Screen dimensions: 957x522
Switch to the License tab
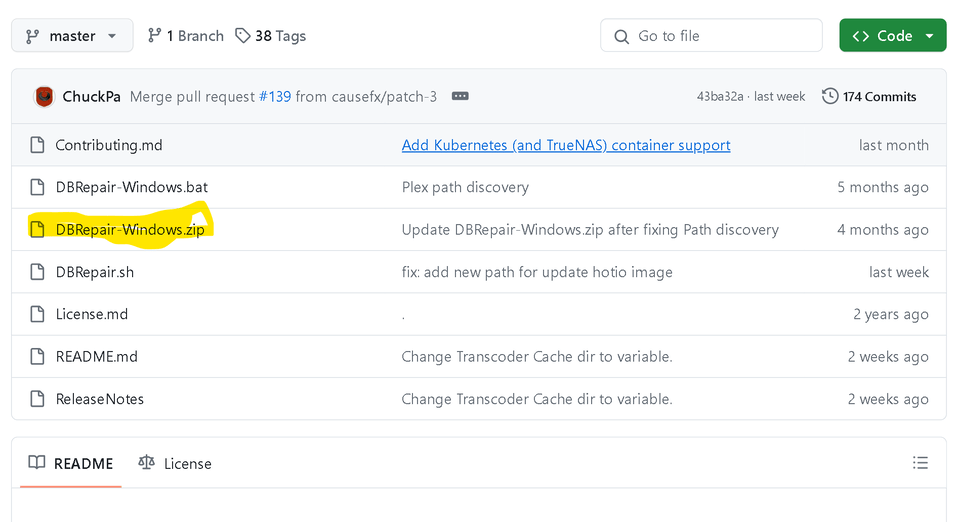pos(175,463)
